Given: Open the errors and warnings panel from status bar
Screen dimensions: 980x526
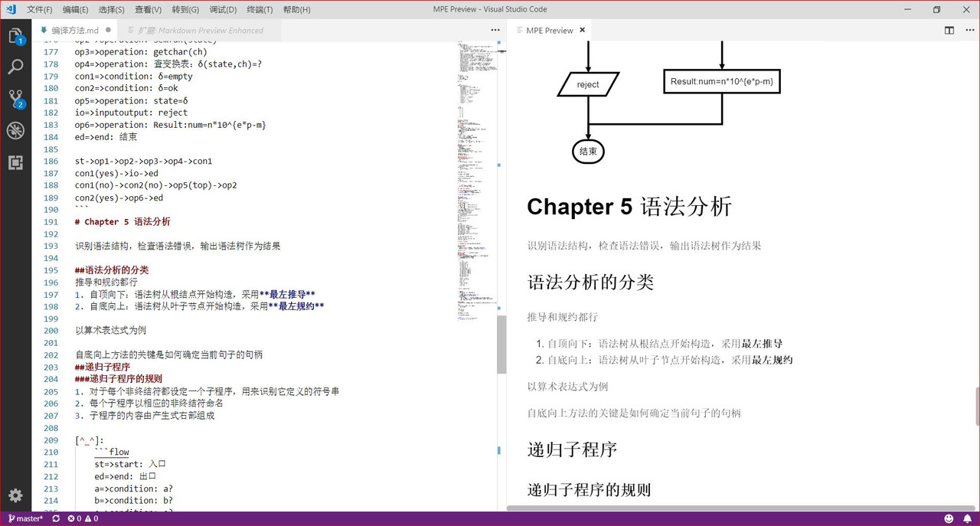Looking at the screenshot, I should [x=83, y=518].
